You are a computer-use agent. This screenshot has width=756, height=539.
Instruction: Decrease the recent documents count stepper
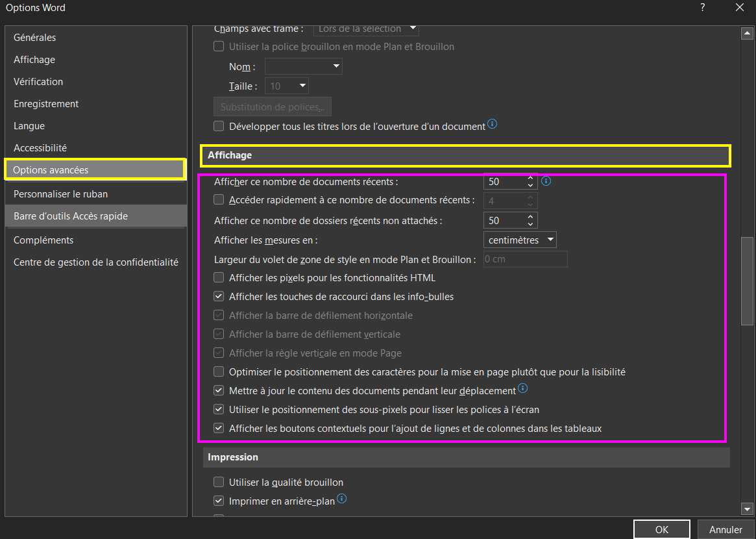coord(530,185)
